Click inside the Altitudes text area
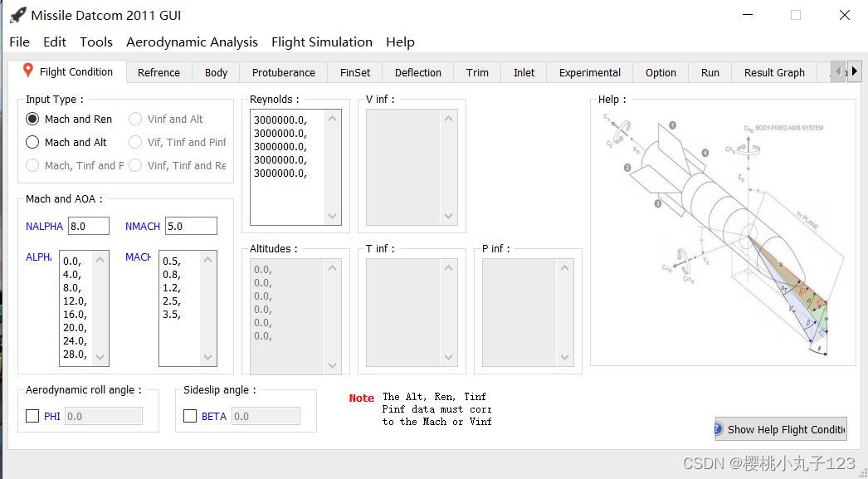Image resolution: width=868 pixels, height=479 pixels. 295,317
